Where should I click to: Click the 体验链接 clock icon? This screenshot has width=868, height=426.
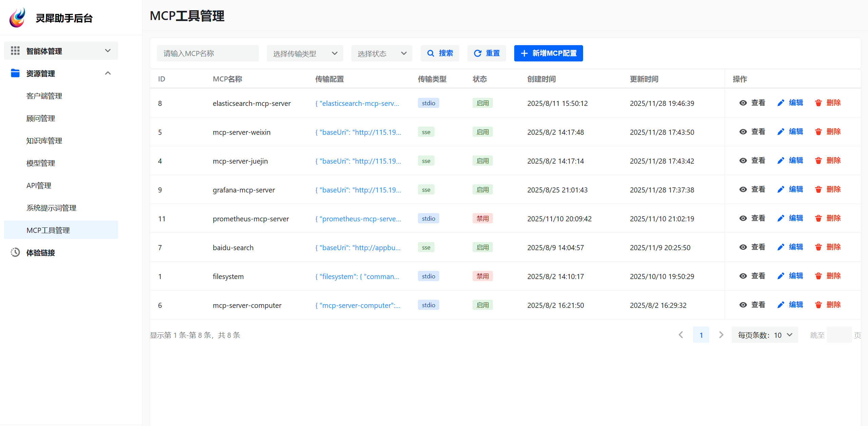[15, 253]
